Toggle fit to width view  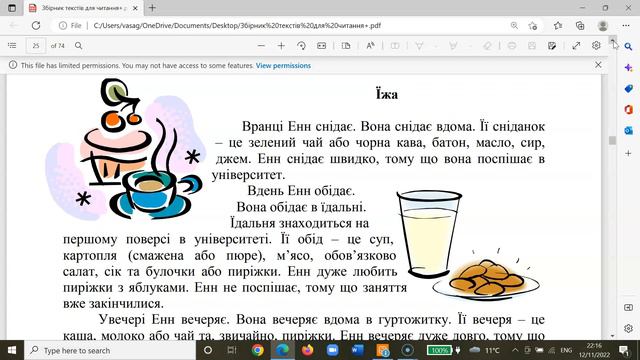(x=322, y=46)
